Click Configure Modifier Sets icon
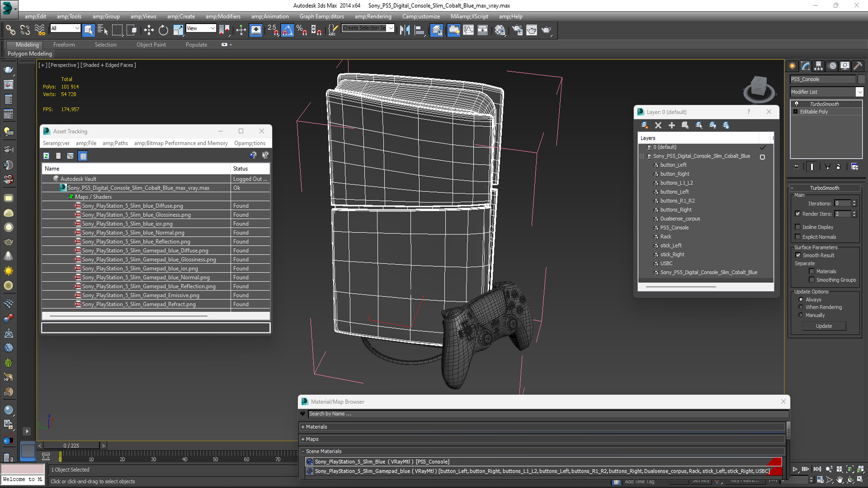 pos(854,167)
